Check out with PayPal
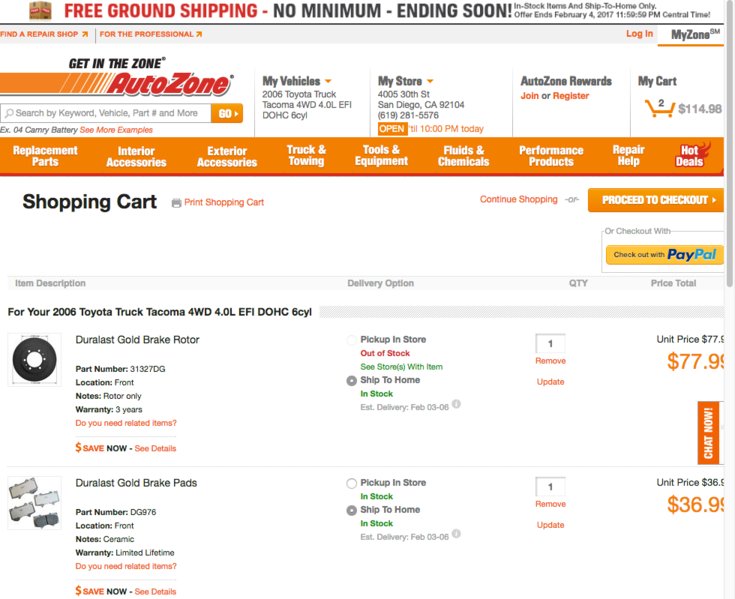 tap(665, 255)
